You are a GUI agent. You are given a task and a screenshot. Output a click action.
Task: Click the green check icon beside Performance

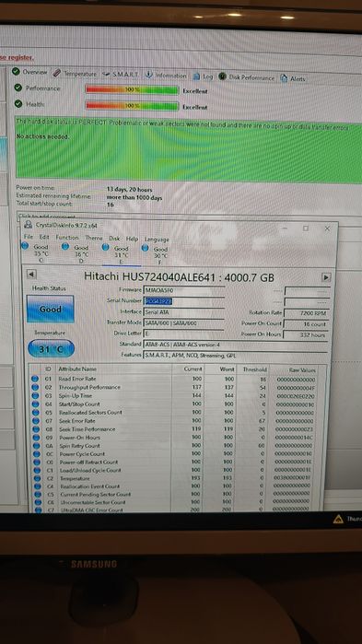tap(18, 88)
